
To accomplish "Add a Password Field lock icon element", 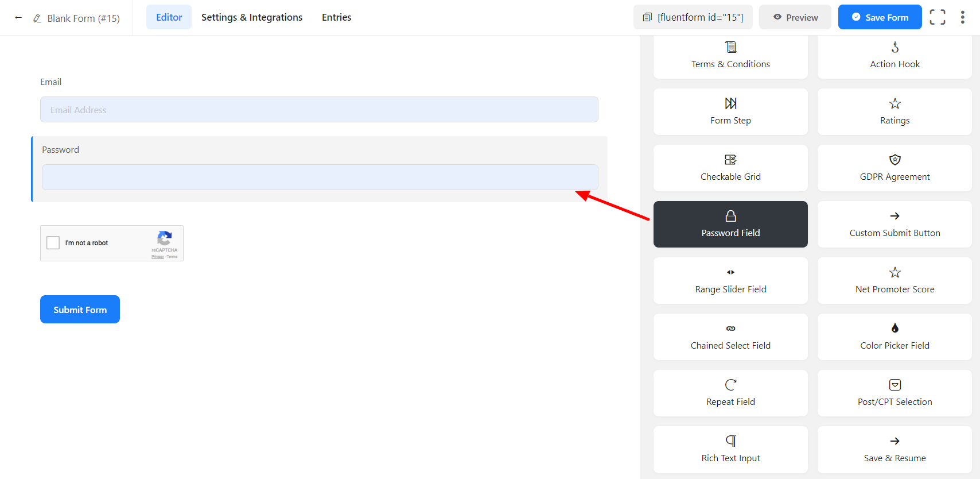I will [730, 224].
